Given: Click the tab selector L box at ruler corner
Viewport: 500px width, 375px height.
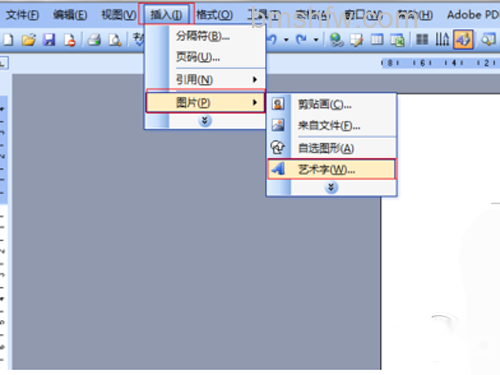Looking at the screenshot, I should pyautogui.click(x=3, y=63).
